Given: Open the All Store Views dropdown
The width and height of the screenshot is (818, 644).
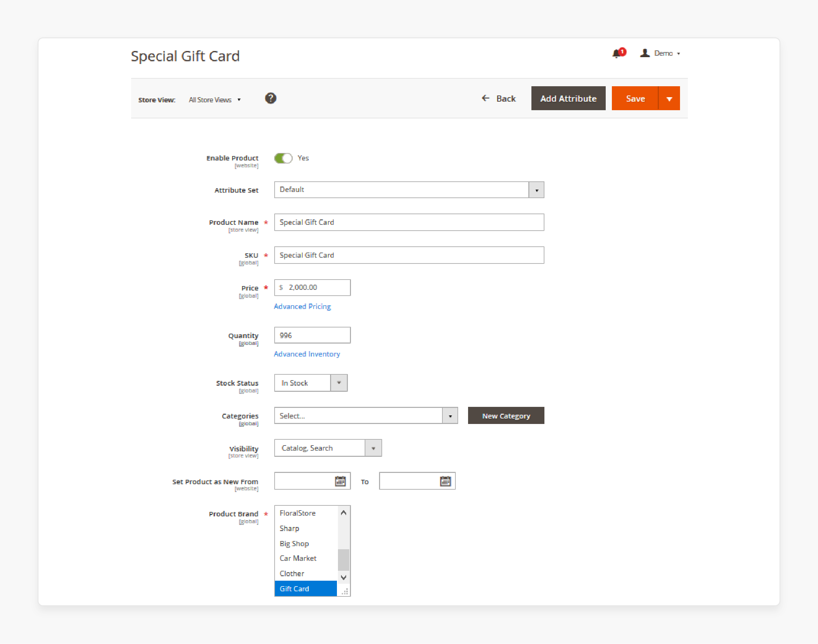Looking at the screenshot, I should point(215,100).
